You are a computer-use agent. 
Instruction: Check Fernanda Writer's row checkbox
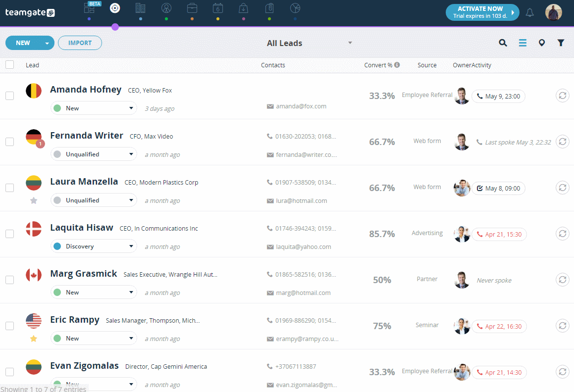point(10,142)
